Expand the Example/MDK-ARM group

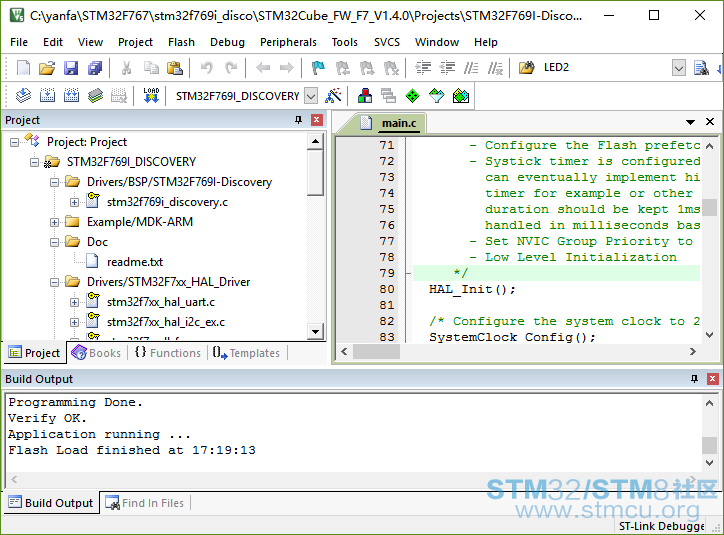[54, 222]
